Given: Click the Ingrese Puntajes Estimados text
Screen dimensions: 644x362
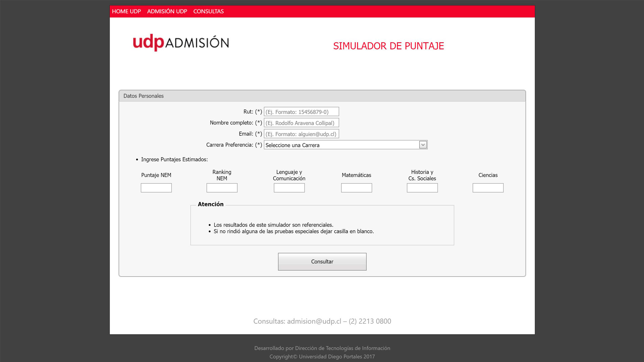Looking at the screenshot, I should pos(174,160).
